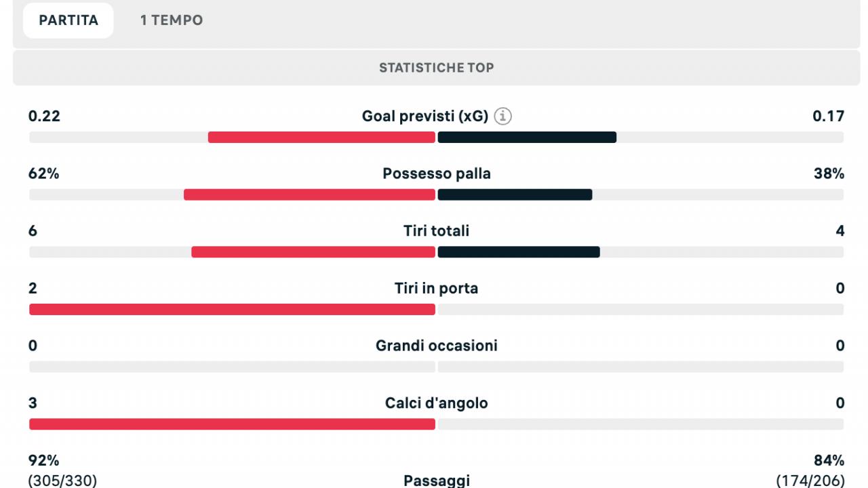
Task: Switch to the 1 TEMPO tab
Action: 172,20
